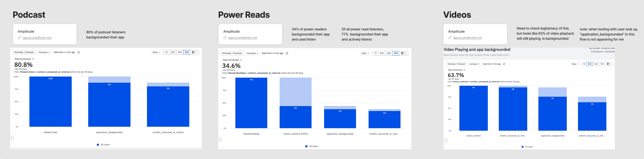Click link icon in Videos Amplitude card

tap(450, 38)
